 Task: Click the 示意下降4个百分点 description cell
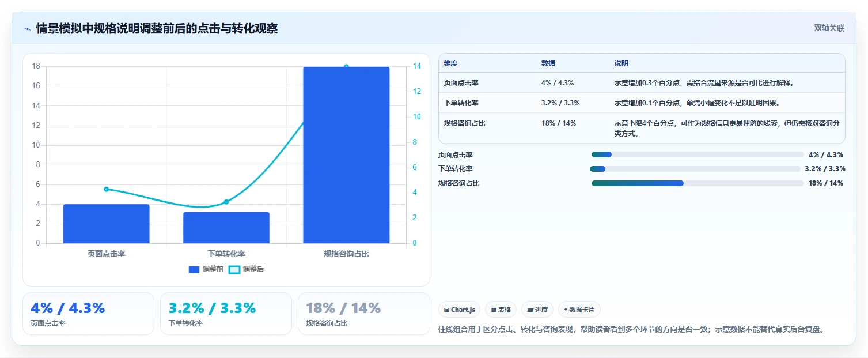point(726,128)
